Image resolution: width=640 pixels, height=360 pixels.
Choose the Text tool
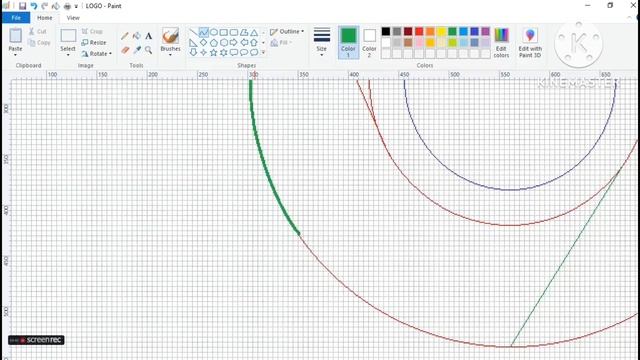[x=149, y=36]
